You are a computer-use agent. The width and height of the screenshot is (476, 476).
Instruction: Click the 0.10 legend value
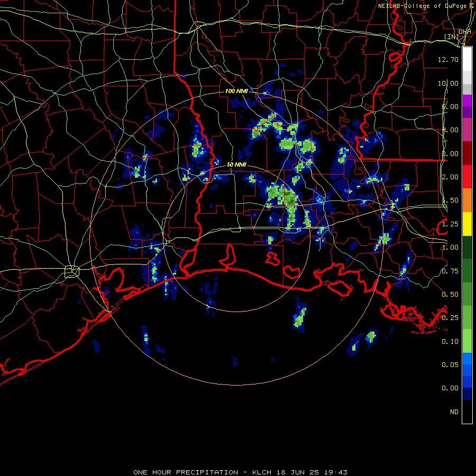point(450,342)
